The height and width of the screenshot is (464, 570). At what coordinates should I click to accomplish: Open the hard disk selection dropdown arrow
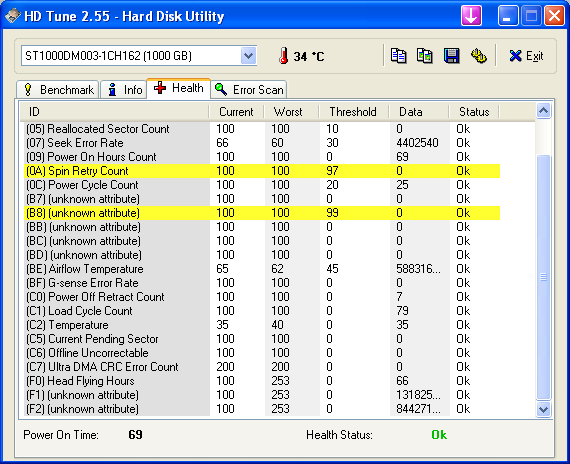tap(248, 56)
